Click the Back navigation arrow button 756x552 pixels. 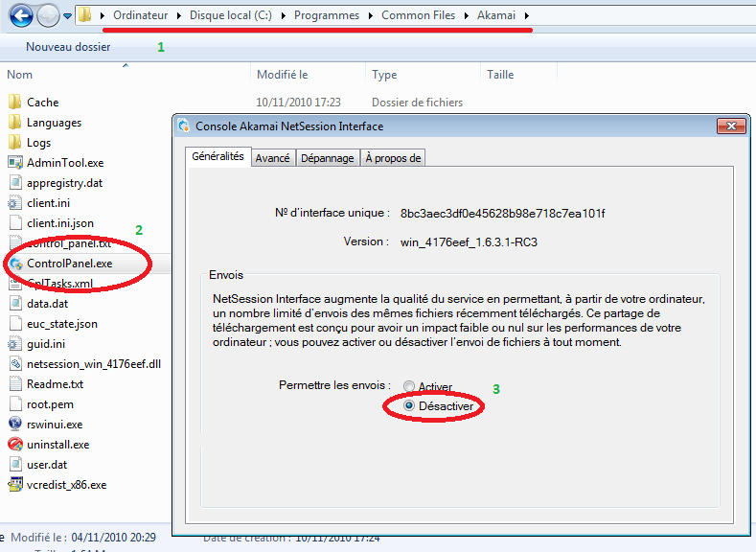click(x=21, y=15)
